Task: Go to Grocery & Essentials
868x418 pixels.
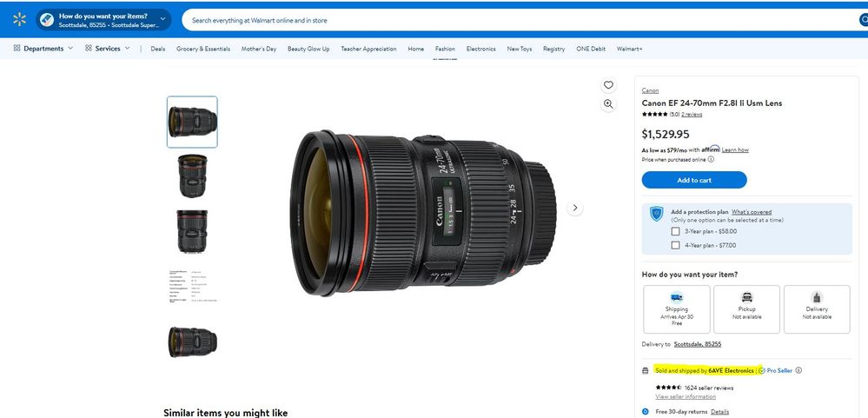Action: (x=202, y=49)
